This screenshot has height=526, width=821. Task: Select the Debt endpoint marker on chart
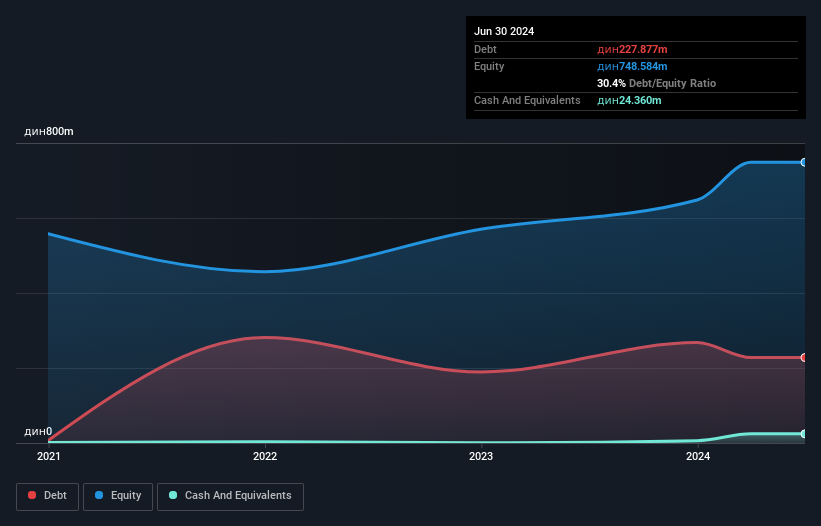tap(804, 357)
